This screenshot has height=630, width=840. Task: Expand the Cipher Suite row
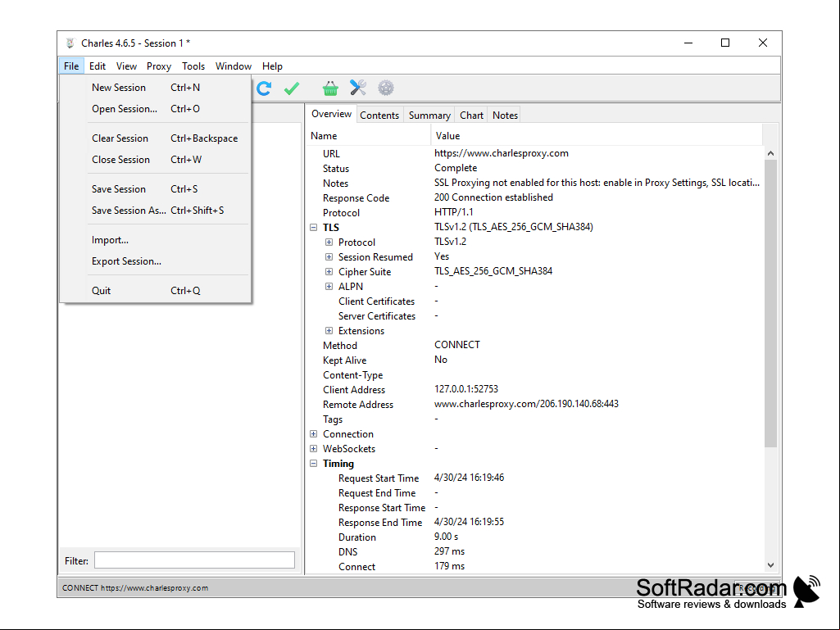[x=329, y=272]
